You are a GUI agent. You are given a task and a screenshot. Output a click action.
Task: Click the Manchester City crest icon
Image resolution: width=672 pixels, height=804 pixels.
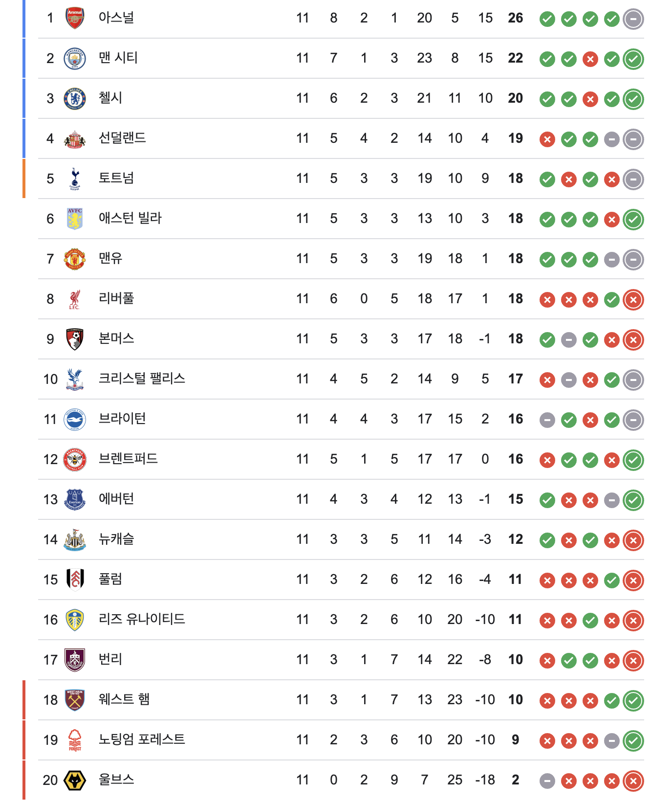(x=75, y=58)
